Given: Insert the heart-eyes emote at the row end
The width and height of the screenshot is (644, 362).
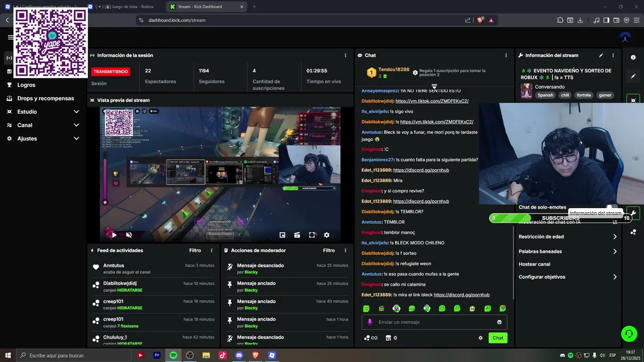Looking at the screenshot, I should [x=503, y=309].
